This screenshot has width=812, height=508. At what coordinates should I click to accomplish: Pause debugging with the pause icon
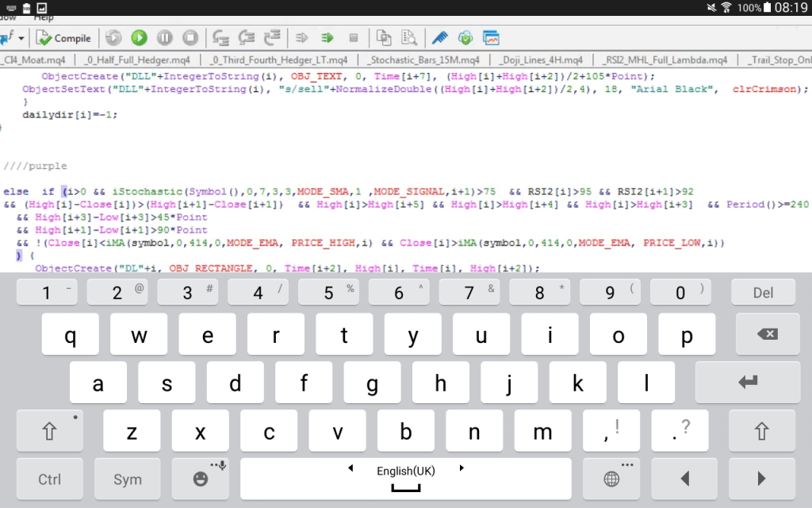[x=164, y=37]
